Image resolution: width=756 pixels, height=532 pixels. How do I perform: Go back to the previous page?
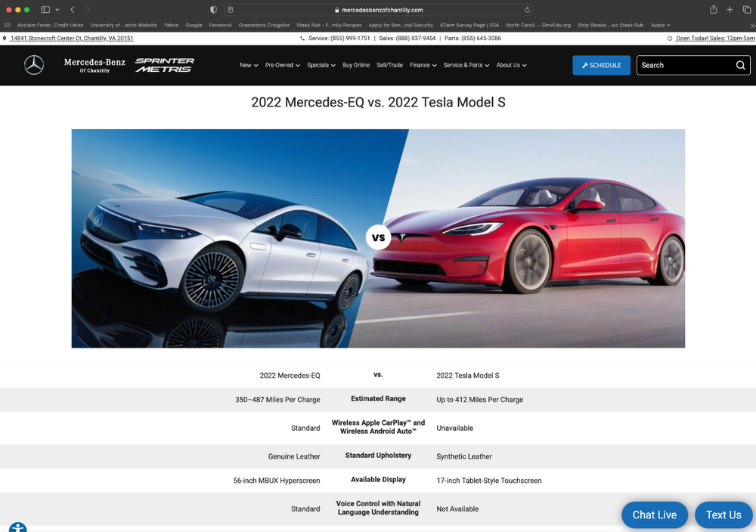(x=73, y=10)
